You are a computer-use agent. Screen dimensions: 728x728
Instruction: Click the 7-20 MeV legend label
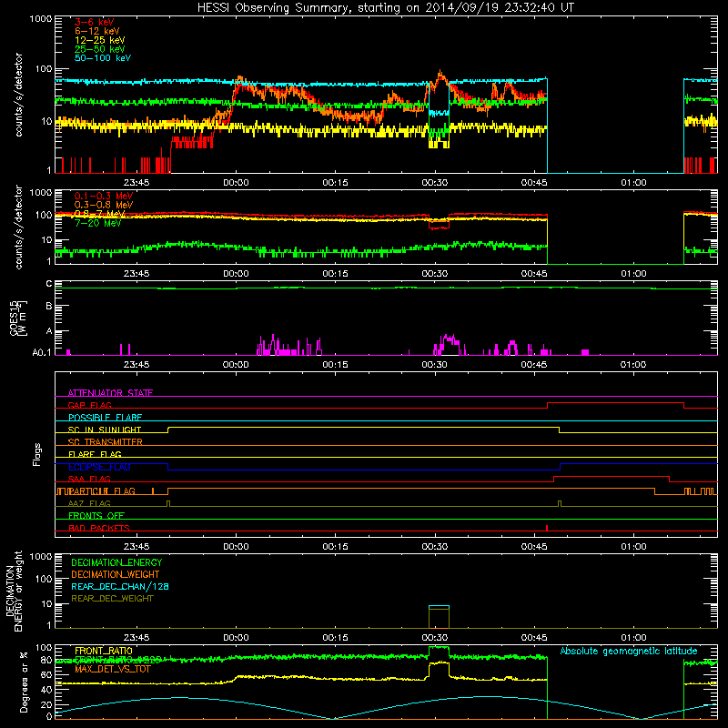click(x=97, y=223)
